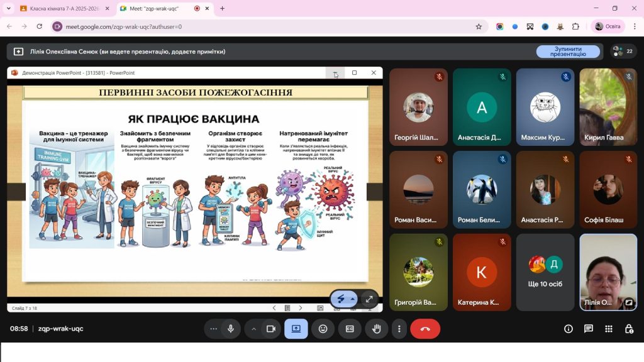Open the Ще 10 осіб tile
This screenshot has height=362, width=644.
pos(545,272)
